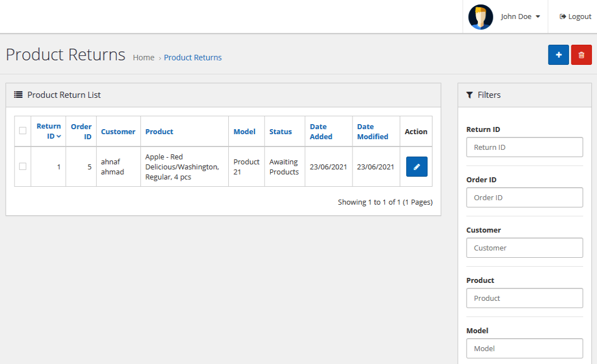This screenshot has height=364, width=597.
Task: Click into the Return ID filter field
Action: (x=524, y=147)
